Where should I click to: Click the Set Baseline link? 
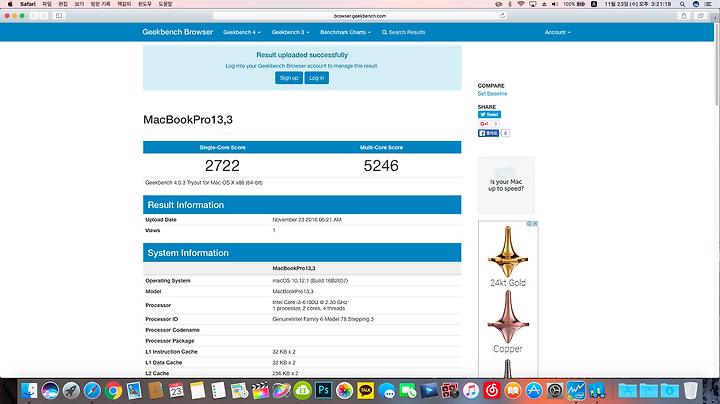coord(492,94)
